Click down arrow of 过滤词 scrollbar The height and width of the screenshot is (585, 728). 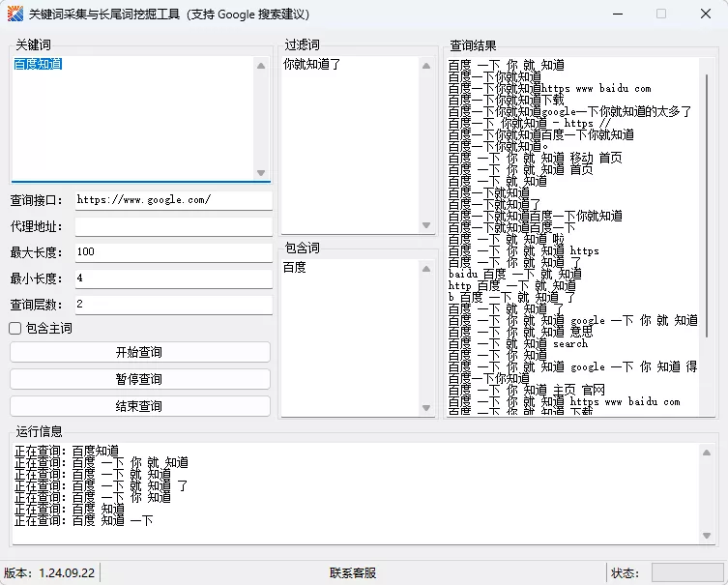point(426,225)
